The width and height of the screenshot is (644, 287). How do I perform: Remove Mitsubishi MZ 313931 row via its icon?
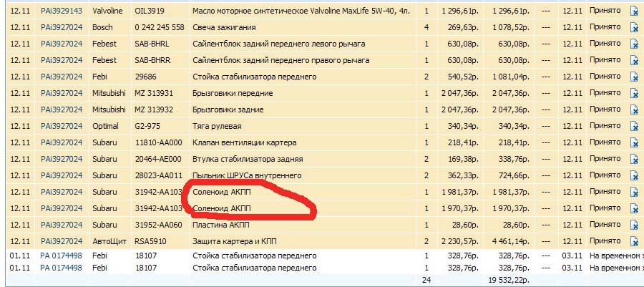coord(633,93)
